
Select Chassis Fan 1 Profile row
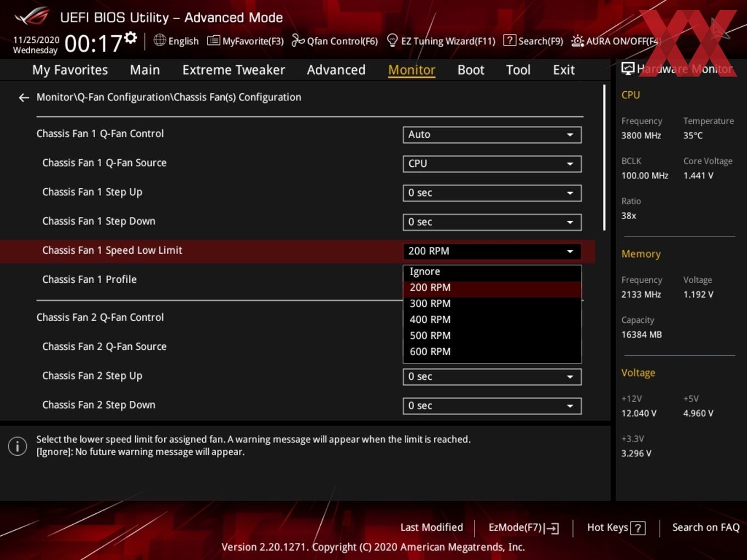coord(297,279)
